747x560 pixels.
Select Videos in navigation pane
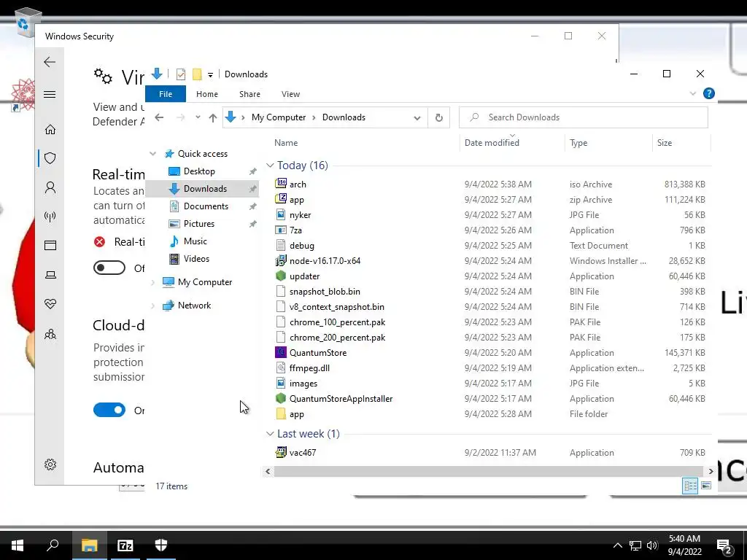tap(196, 259)
